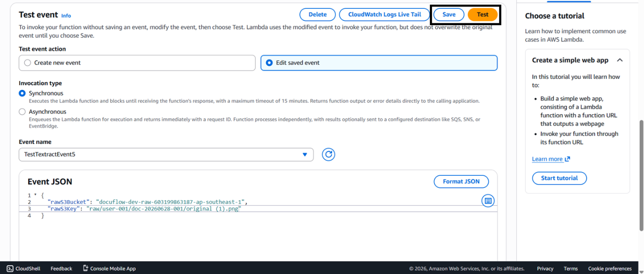
Task: Click the Start tutorial button
Action: pos(559,178)
